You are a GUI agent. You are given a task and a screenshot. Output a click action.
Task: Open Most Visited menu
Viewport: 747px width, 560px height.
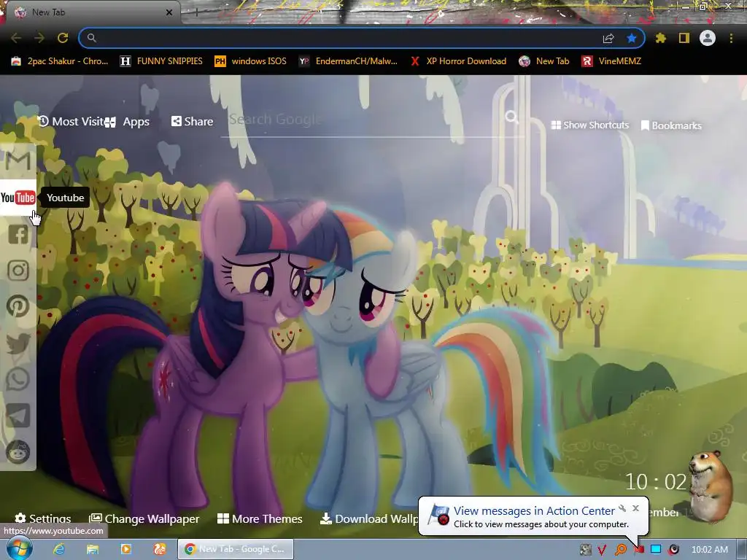coord(71,122)
